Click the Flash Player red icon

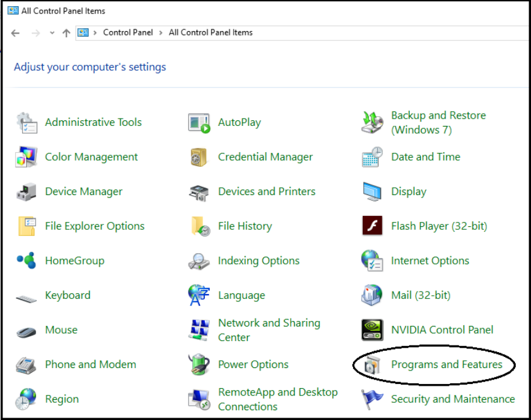372,226
